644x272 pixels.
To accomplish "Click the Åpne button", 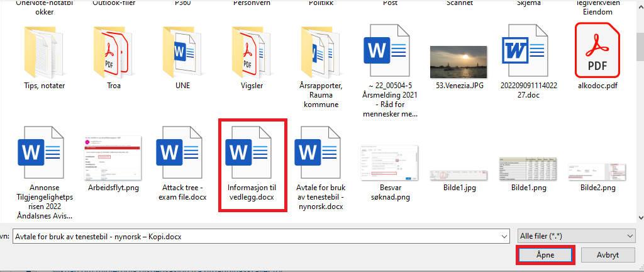I will point(545,255).
